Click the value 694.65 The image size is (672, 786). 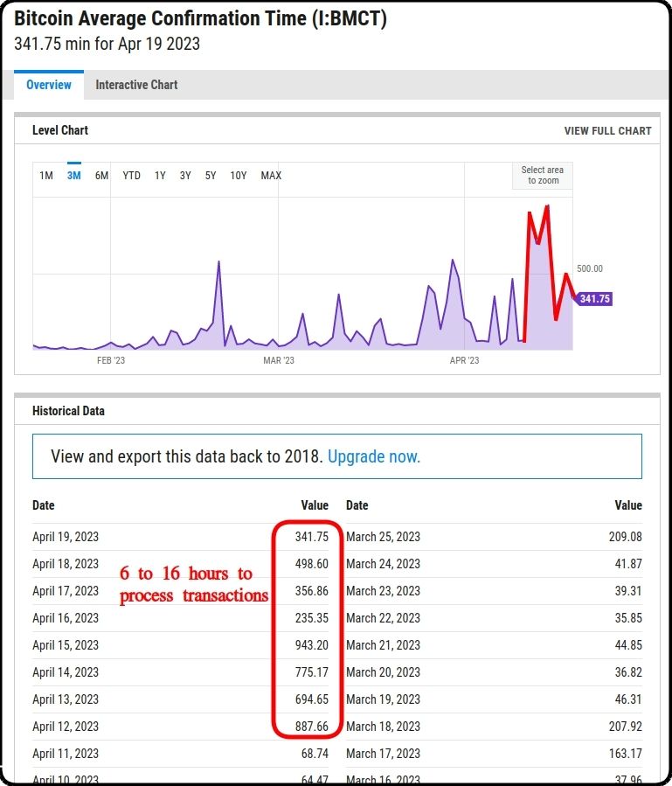pos(312,699)
